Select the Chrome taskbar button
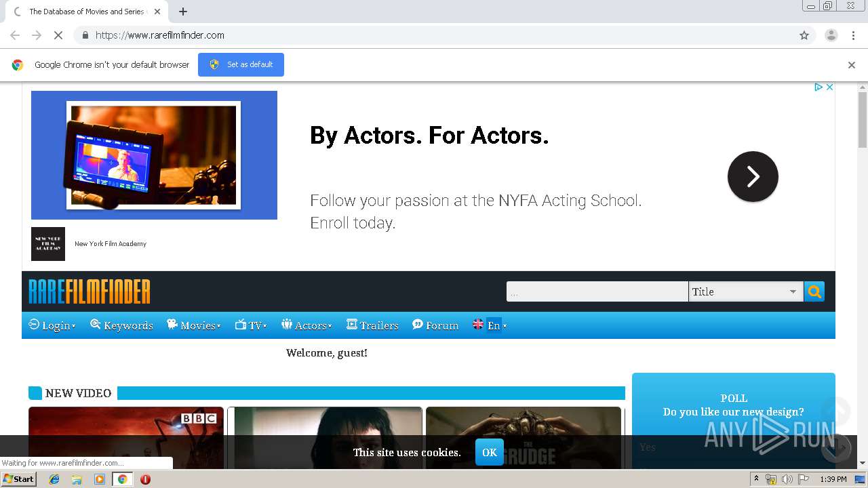 [122, 479]
